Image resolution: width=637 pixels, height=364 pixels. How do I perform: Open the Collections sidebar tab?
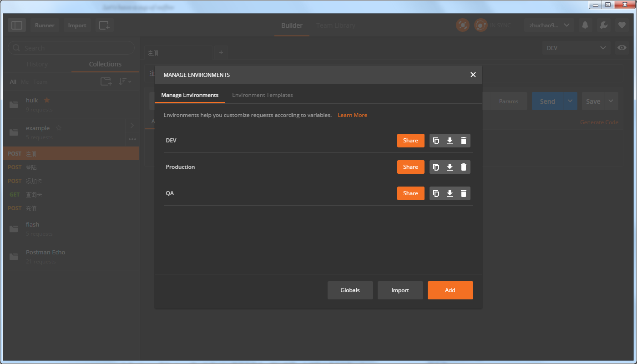point(105,64)
